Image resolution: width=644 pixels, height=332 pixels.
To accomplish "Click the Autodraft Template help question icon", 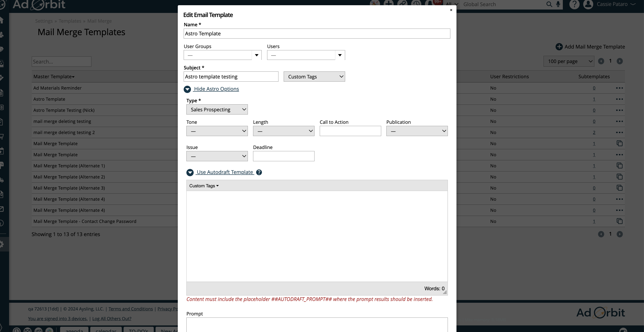I will [x=259, y=172].
